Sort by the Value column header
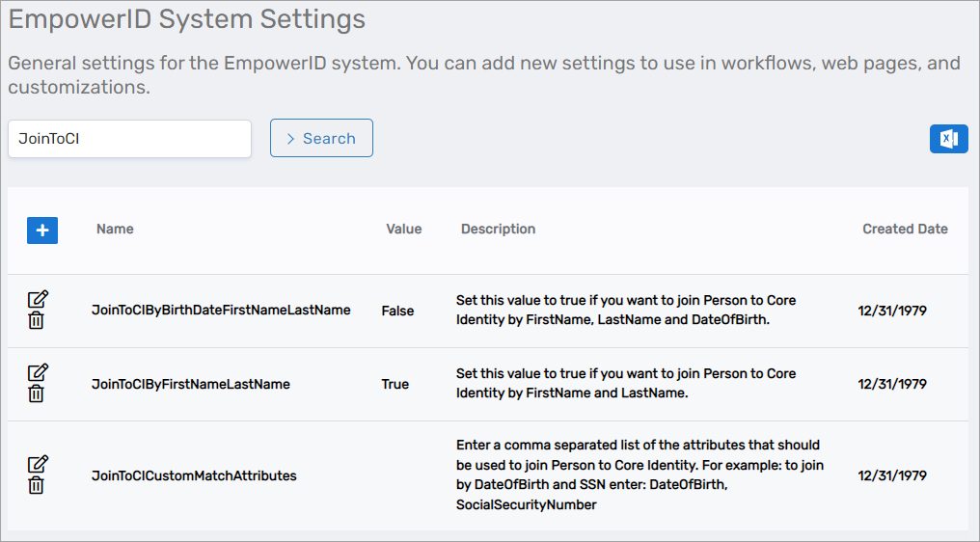This screenshot has height=542, width=980. point(403,230)
